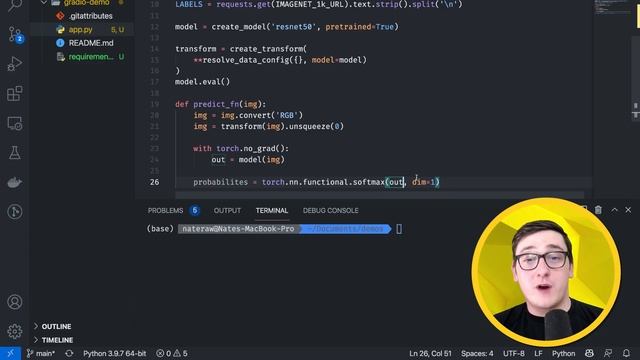The width and height of the screenshot is (640, 360).
Task: Change end of line sequence LF
Action: coord(538,353)
